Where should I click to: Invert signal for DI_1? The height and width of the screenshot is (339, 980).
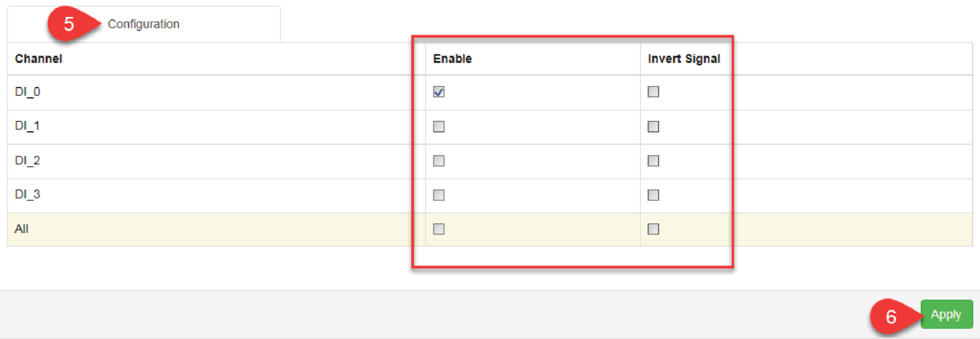pyautogui.click(x=653, y=126)
